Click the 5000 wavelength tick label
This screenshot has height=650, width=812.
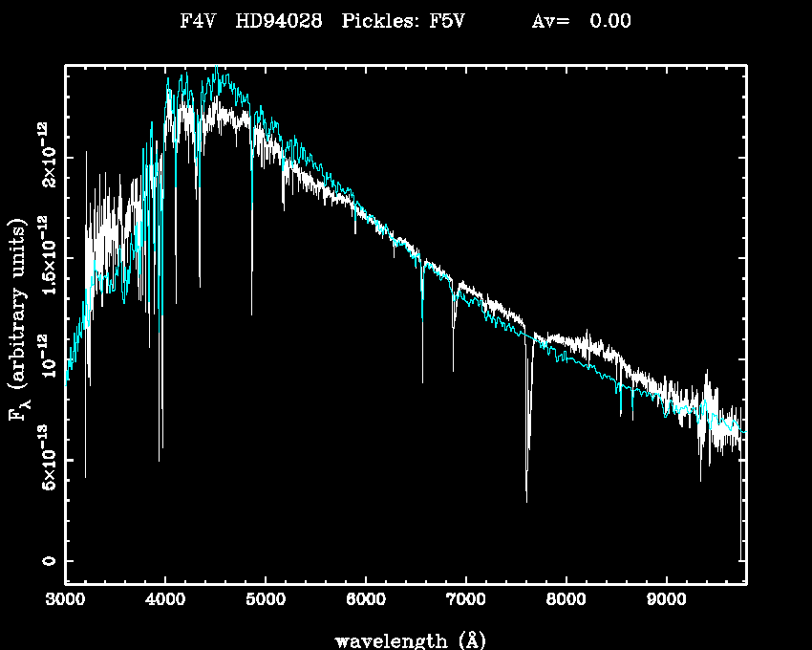point(266,599)
